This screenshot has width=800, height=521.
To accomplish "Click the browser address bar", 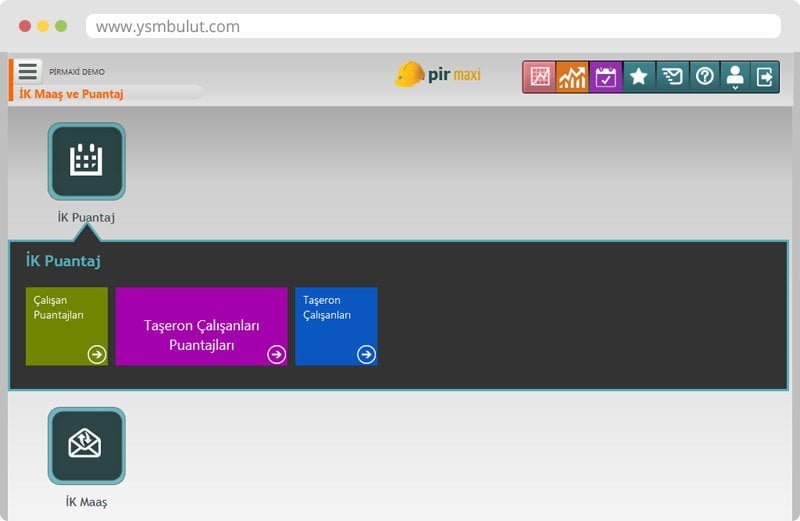I will [432, 27].
